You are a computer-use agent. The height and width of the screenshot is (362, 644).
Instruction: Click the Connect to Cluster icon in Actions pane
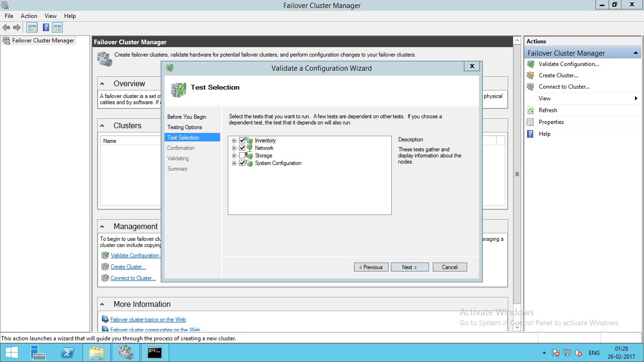pyautogui.click(x=530, y=87)
